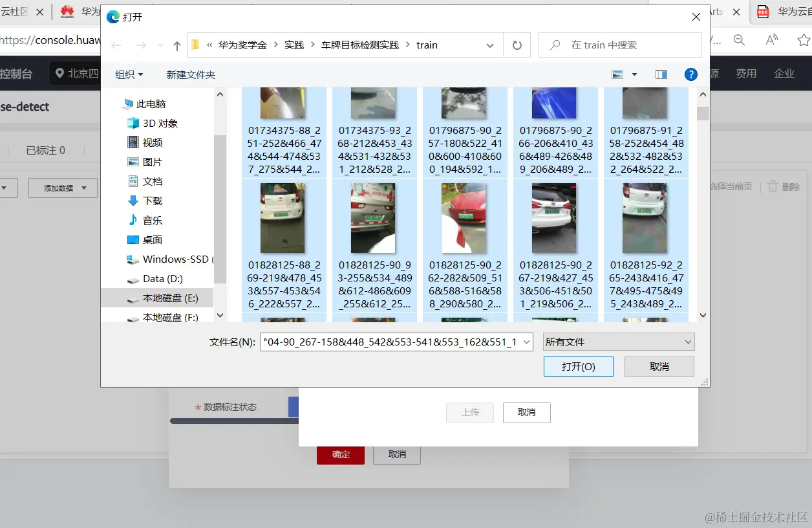Toggle the preview pane icon
The width and height of the screenshot is (812, 528).
pyautogui.click(x=661, y=74)
